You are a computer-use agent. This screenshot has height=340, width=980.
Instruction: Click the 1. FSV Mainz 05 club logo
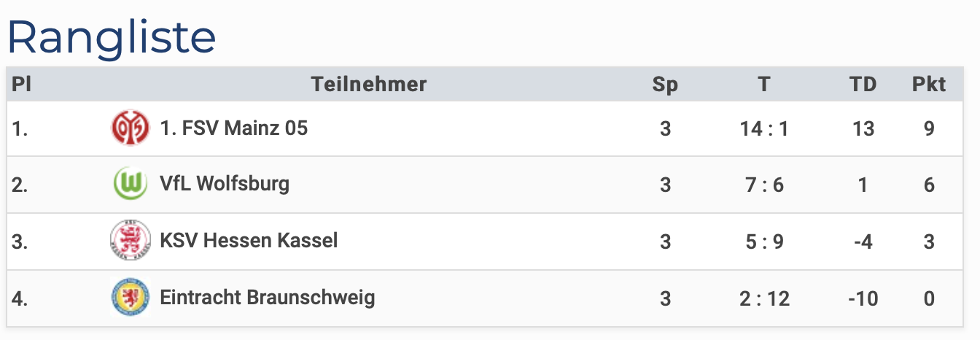coord(130,129)
